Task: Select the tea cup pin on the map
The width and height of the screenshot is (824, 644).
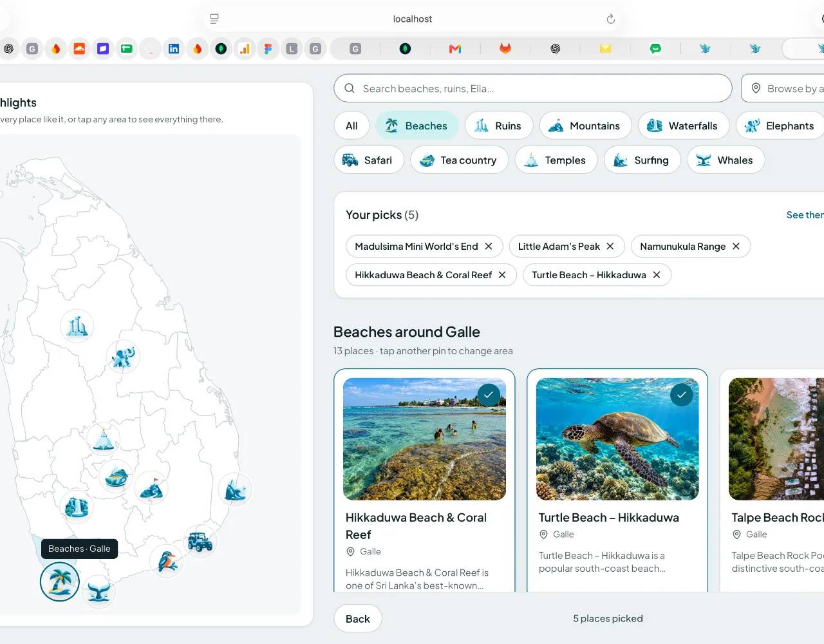Action: point(116,476)
